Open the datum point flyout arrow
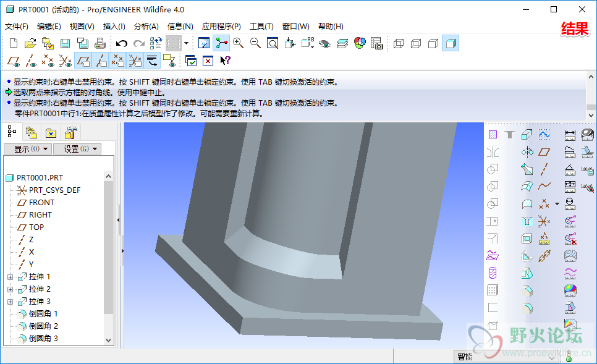This screenshot has height=364, width=597. coord(557,204)
